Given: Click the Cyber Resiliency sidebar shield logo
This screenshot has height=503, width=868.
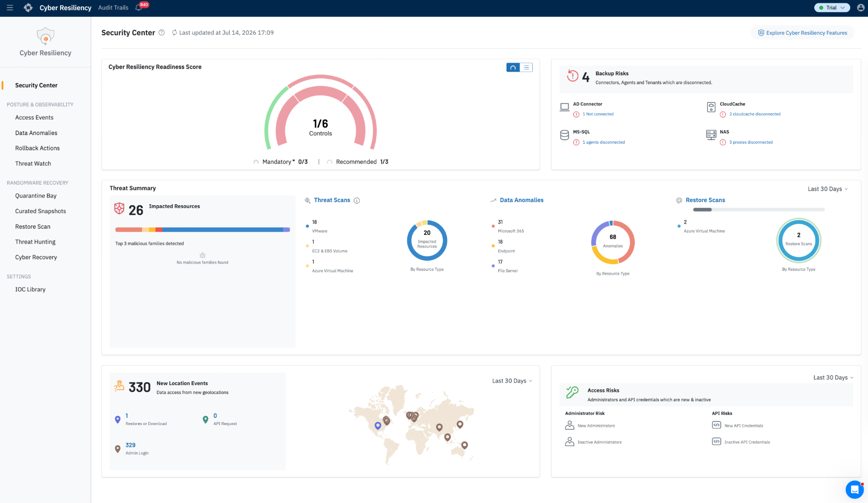Looking at the screenshot, I should point(45,36).
